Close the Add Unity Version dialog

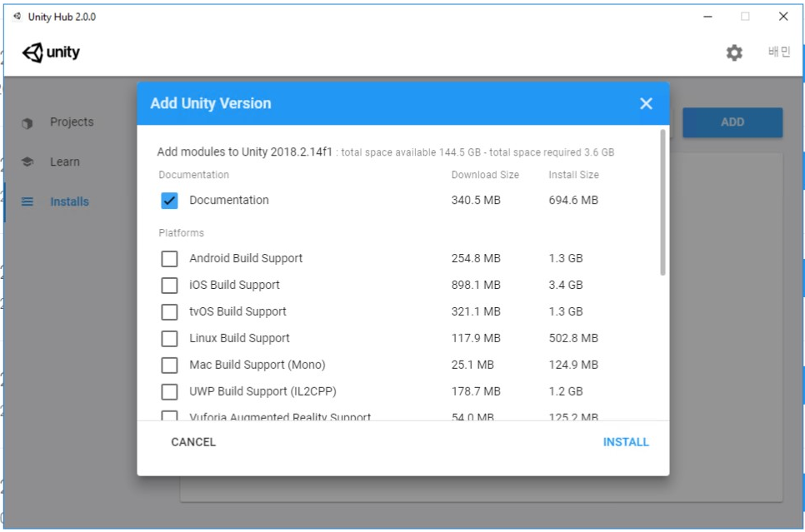tap(646, 103)
